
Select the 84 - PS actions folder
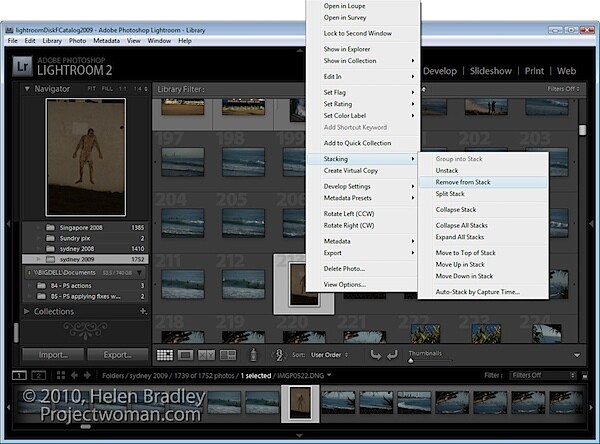tap(85, 286)
